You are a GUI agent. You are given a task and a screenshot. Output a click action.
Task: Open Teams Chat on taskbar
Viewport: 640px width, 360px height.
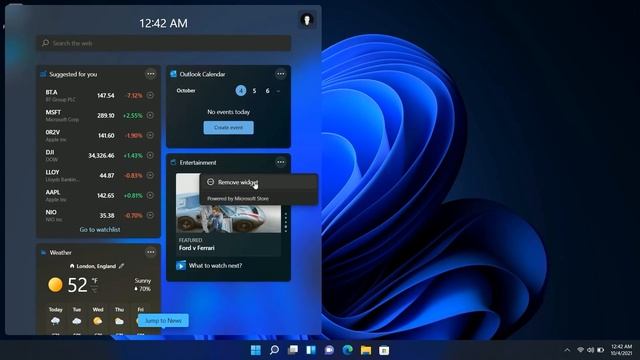[329, 350]
